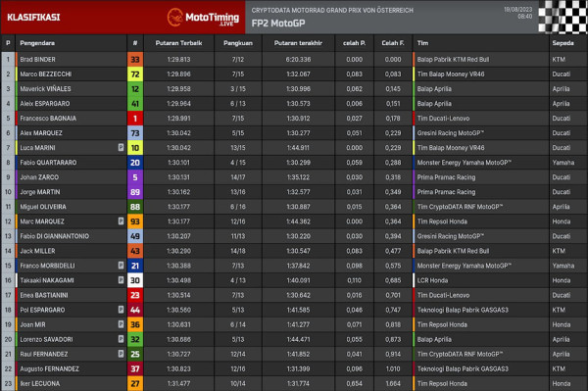Select rider Francesco BAGNAIA
This screenshot has width=588, height=391.
[x=48, y=119]
